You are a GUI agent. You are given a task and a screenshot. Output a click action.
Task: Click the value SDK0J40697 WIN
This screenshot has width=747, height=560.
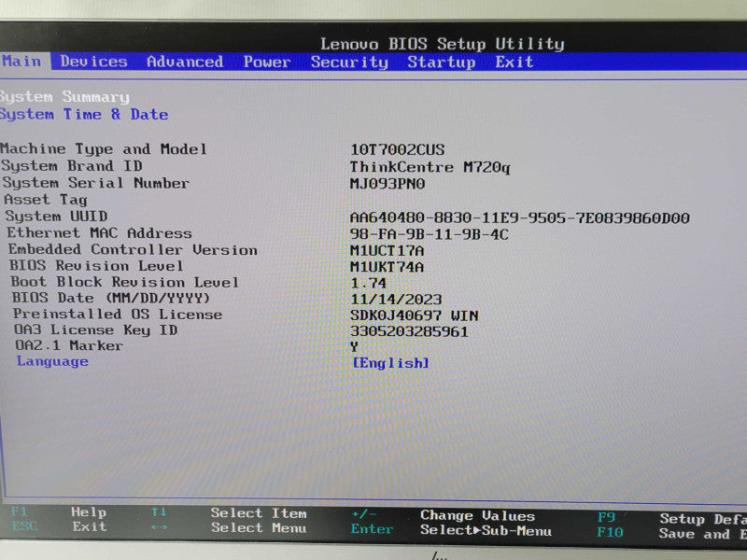415,315
